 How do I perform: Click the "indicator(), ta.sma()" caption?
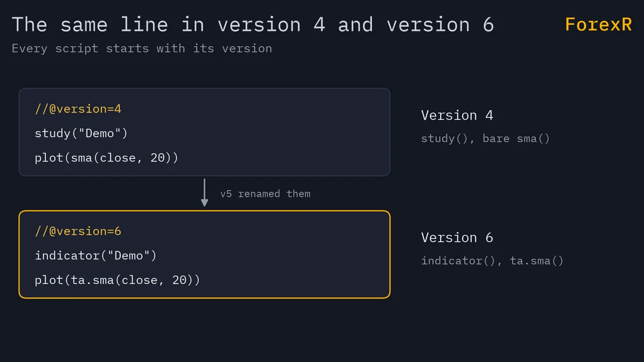pos(492,261)
